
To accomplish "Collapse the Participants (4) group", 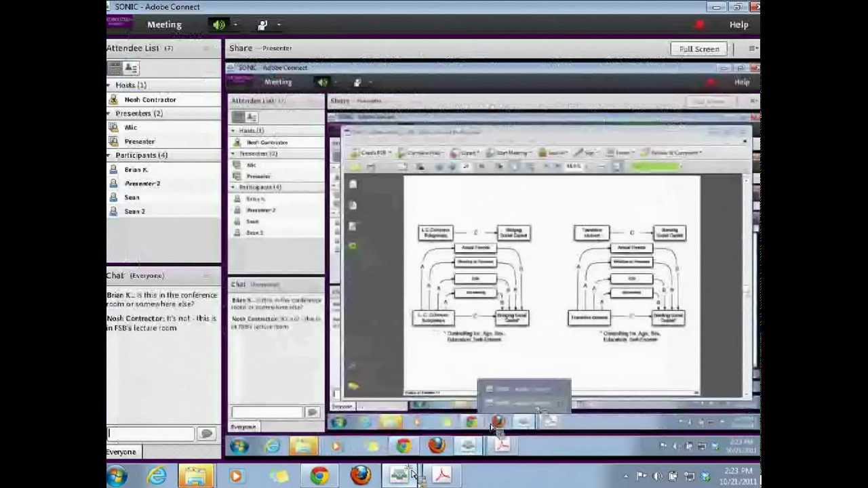I will [x=109, y=155].
